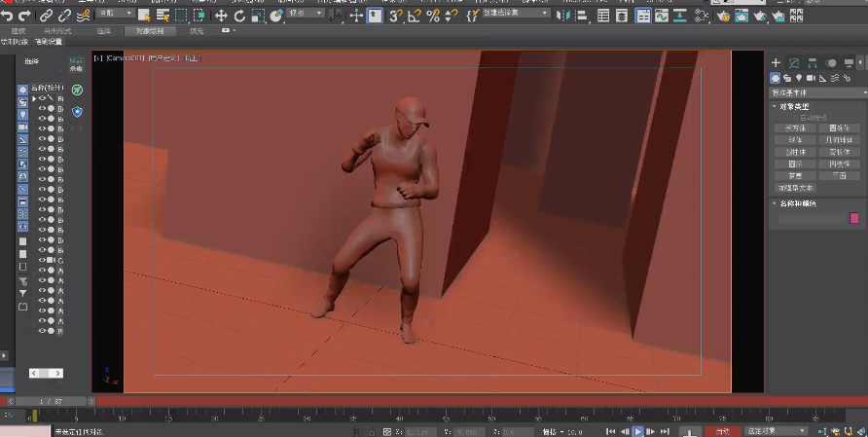Toggle geometry display filter in Scene Explorer

tap(22, 90)
